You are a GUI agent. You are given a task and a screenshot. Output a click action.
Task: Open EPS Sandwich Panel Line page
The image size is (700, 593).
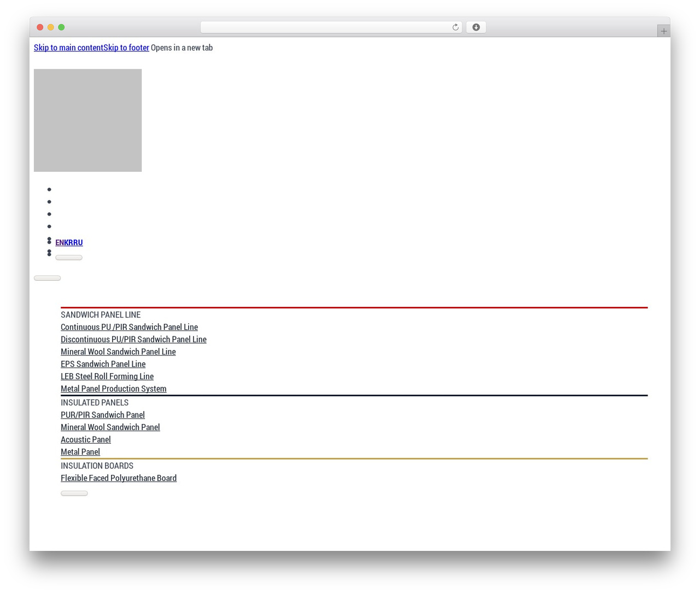tap(103, 364)
